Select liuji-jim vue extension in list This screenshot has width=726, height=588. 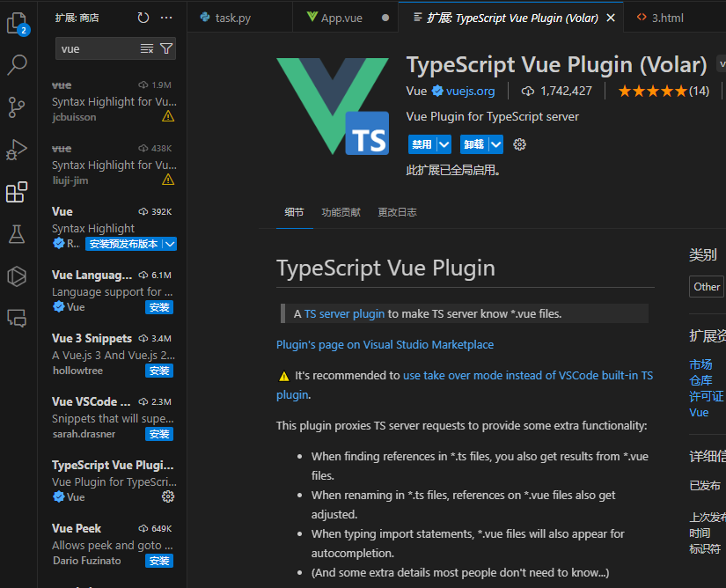(113, 165)
